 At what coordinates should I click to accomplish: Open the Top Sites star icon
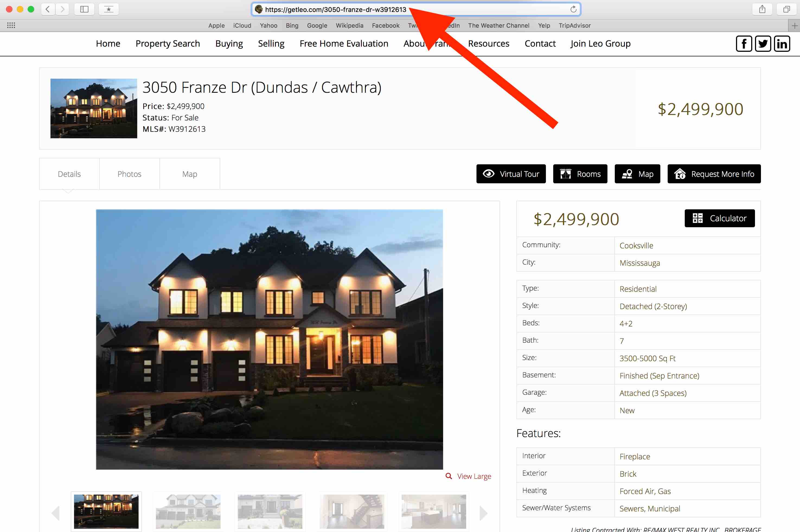(108, 9)
